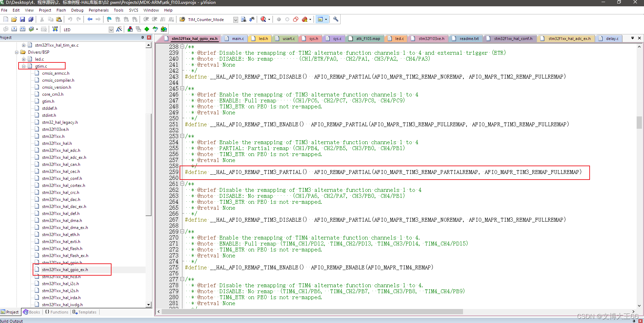The height and width of the screenshot is (323, 644).
Task: Expand stm32f1xx_hal_tim_ex.c node
Action: pos(24,45)
